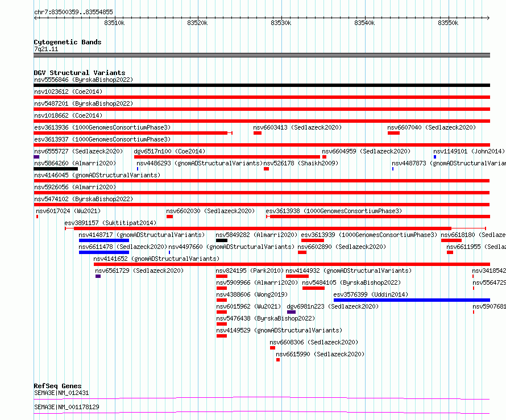Click esv3613939 variant label

(369, 235)
